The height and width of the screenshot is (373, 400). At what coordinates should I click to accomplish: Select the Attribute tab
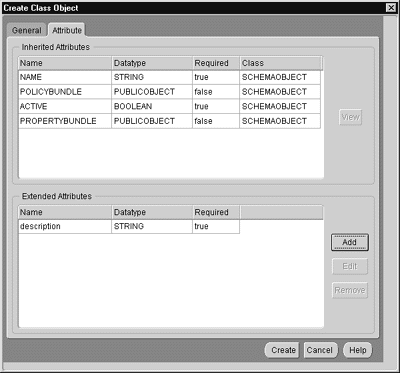pyautogui.click(x=67, y=30)
